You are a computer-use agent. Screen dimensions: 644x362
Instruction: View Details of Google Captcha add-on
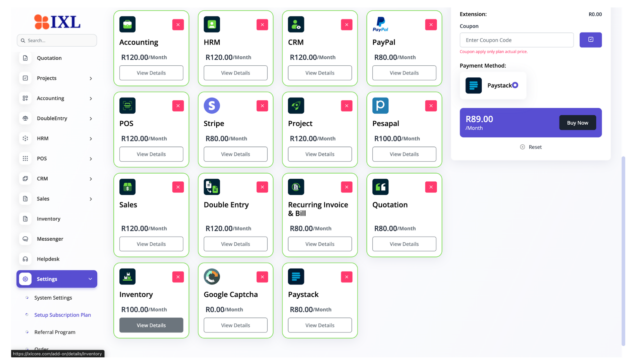click(235, 325)
